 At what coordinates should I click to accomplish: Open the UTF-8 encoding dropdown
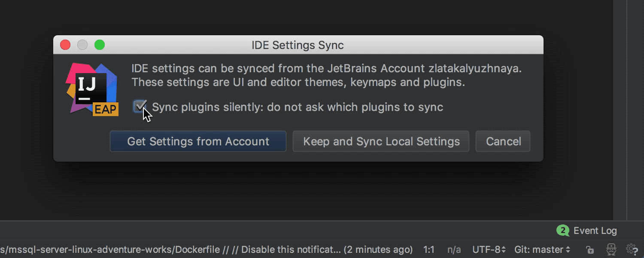pos(489,249)
